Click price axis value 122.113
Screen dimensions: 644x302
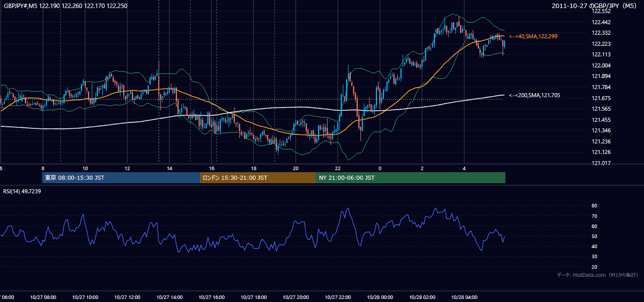[x=601, y=55]
